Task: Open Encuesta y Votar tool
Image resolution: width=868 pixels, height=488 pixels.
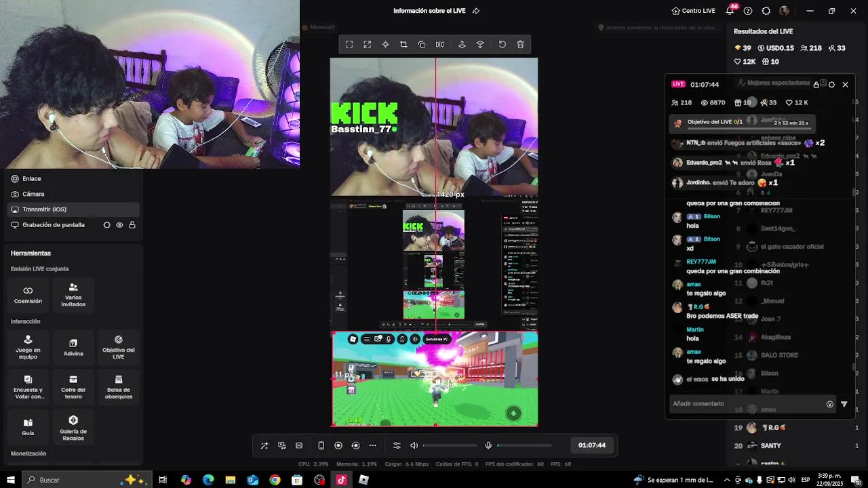Action: click(28, 387)
